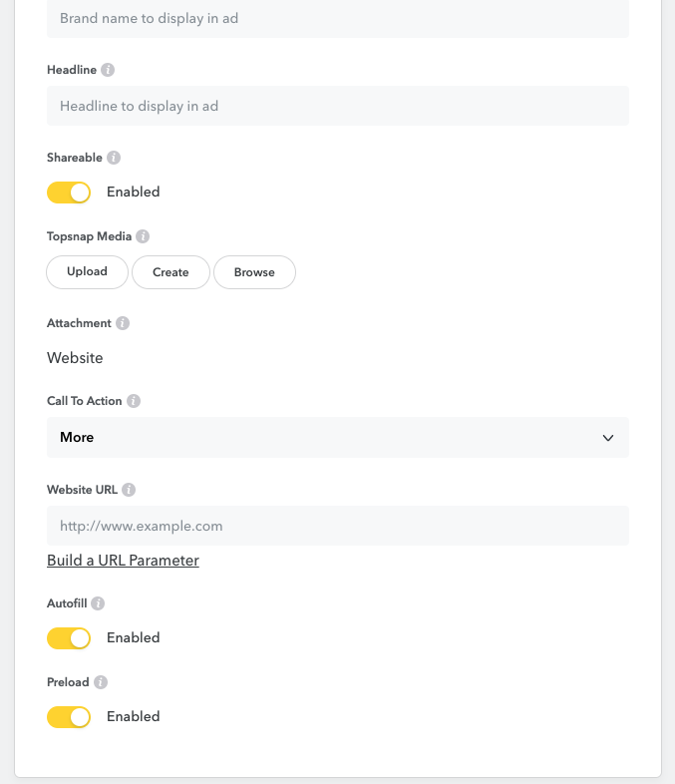The width and height of the screenshot is (675, 784).
Task: Turn off the Autofill switch
Action: pos(69,637)
